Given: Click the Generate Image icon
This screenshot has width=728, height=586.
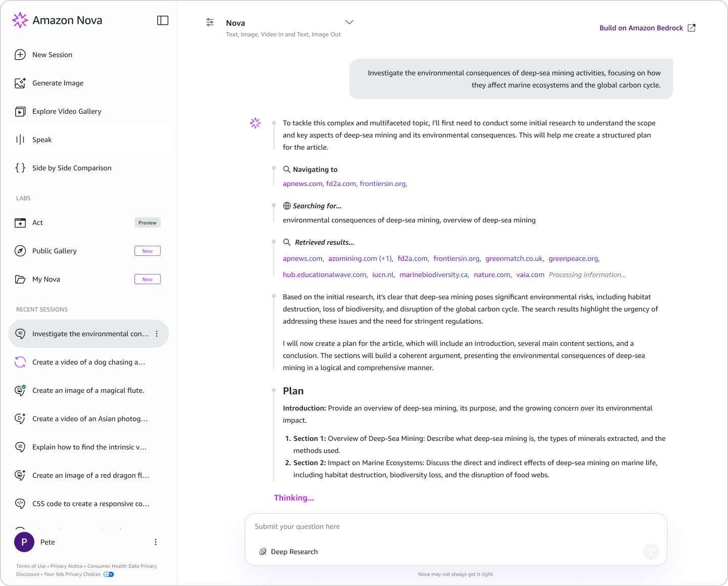Looking at the screenshot, I should click(20, 83).
